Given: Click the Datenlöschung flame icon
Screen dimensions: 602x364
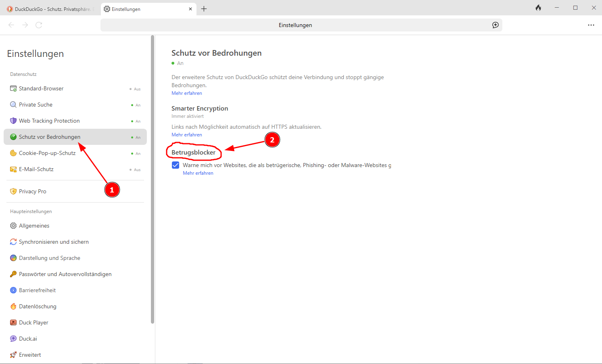Looking at the screenshot, I should 13,306.
